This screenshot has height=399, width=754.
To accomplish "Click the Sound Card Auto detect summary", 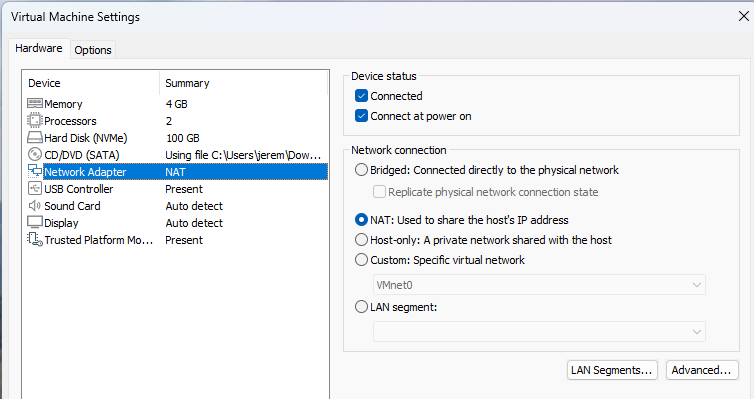I will 194,206.
